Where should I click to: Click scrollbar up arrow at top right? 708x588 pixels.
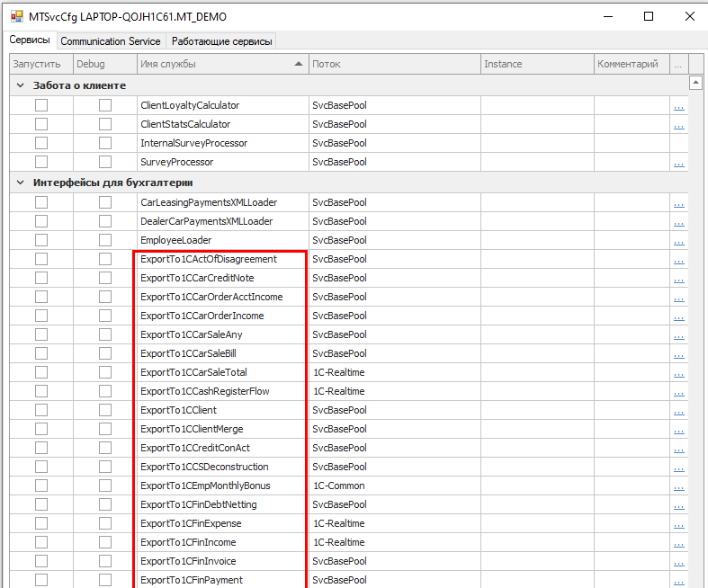pos(695,83)
